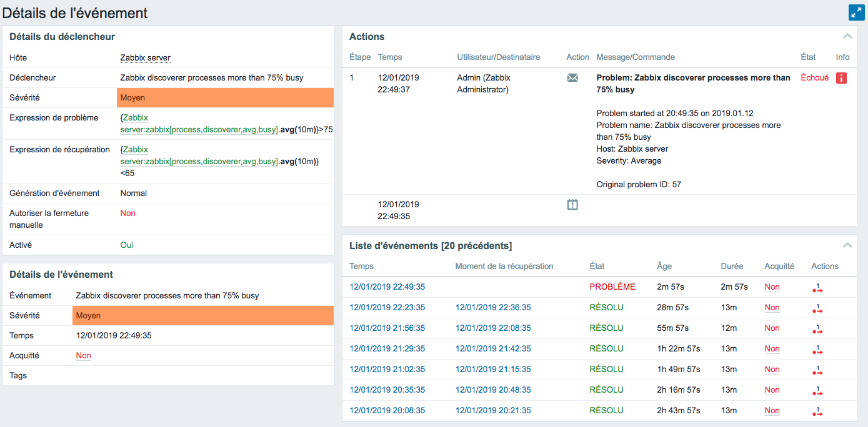868x427 pixels.
Task: Click the 'Problem started at 20:49:35' line
Action: point(675,114)
